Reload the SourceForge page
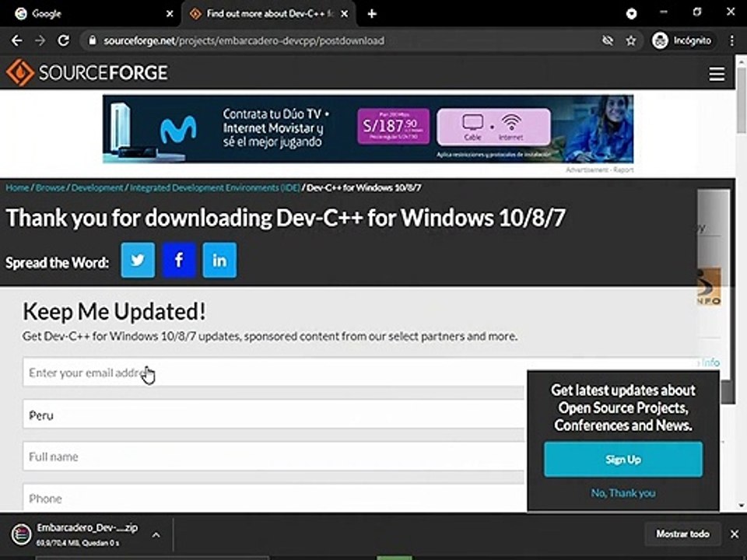Viewport: 747px width, 560px height. (63, 41)
